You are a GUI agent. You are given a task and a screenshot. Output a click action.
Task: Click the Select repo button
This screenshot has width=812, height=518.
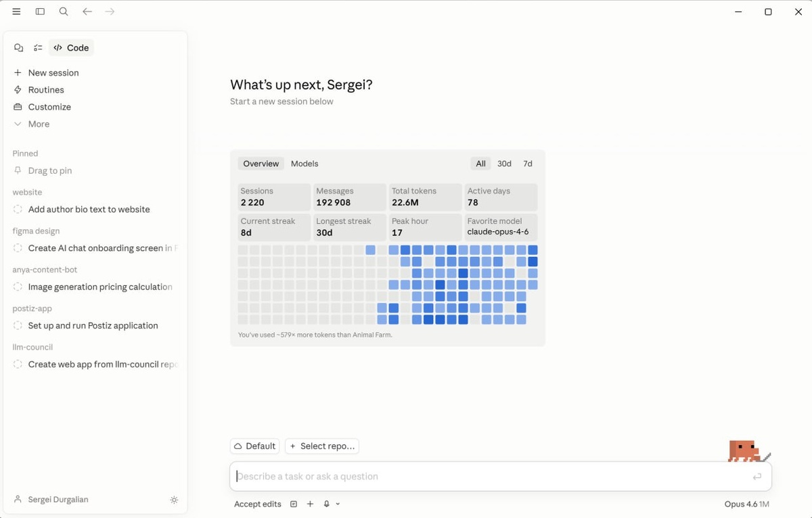click(321, 446)
